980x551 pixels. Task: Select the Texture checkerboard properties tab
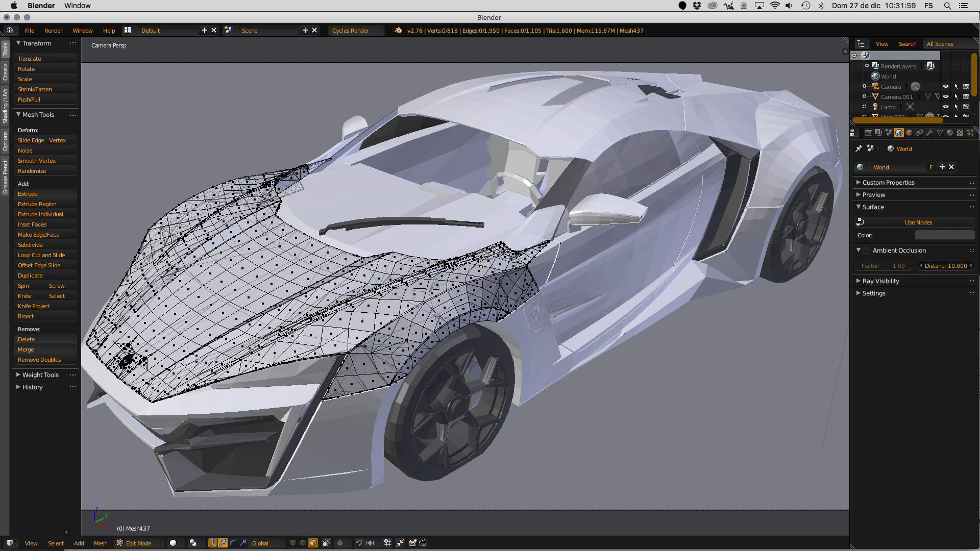(960, 133)
